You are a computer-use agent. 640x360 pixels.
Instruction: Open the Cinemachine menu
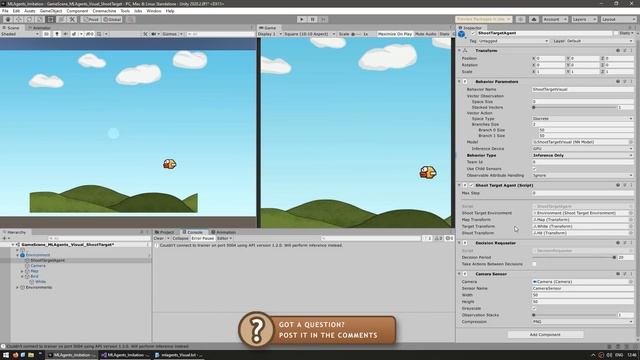pyautogui.click(x=104, y=11)
